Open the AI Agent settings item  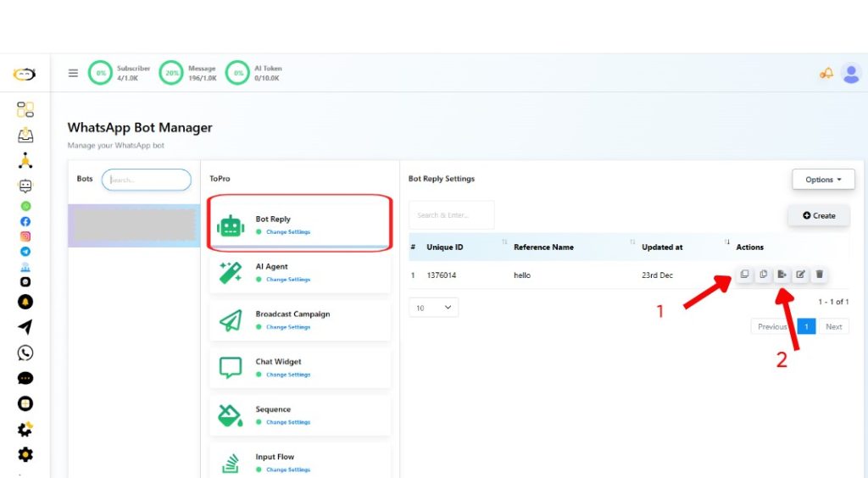(x=296, y=272)
